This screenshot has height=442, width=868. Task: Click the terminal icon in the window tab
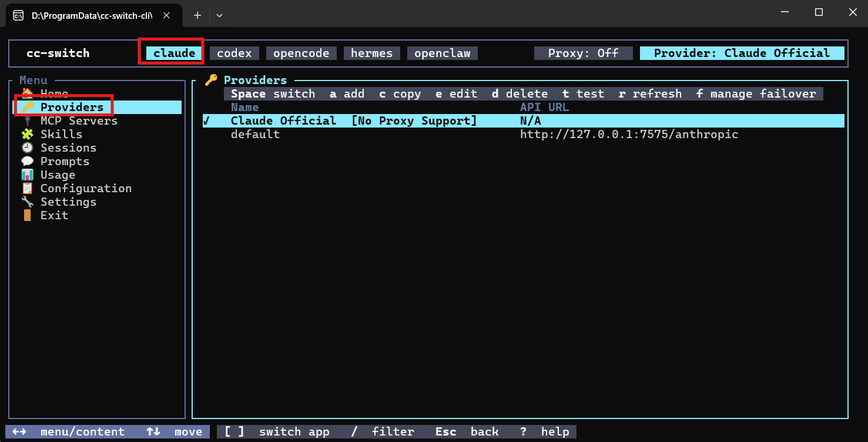click(19, 15)
